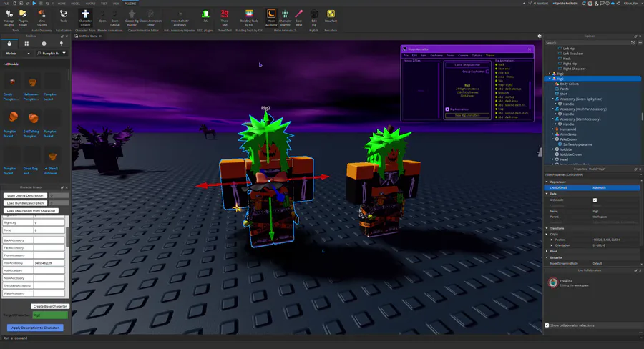Expand the AnimSaves tree node

coord(553,134)
